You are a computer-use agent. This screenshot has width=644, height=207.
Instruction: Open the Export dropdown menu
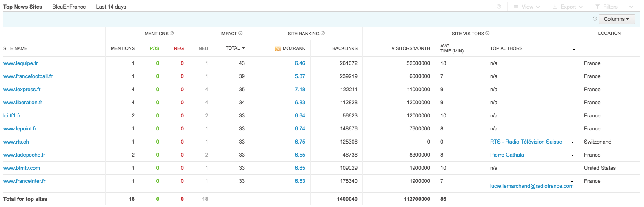point(568,7)
